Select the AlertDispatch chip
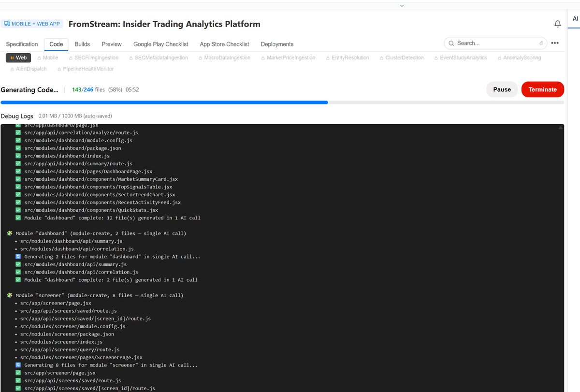 coord(28,69)
